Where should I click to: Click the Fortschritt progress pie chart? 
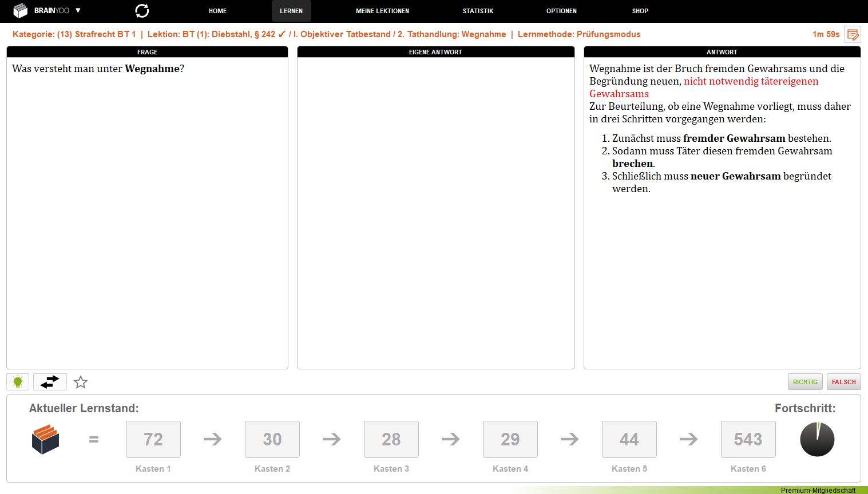click(817, 439)
